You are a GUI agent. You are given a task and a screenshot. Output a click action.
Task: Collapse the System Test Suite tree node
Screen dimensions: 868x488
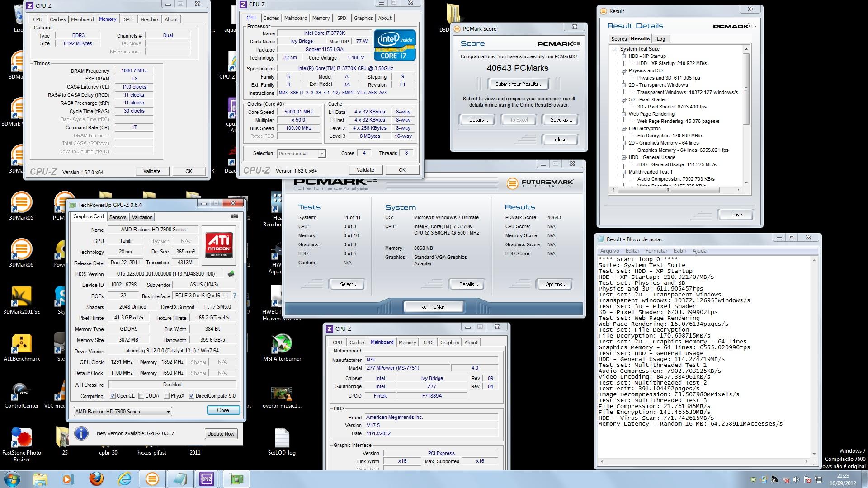(x=615, y=49)
